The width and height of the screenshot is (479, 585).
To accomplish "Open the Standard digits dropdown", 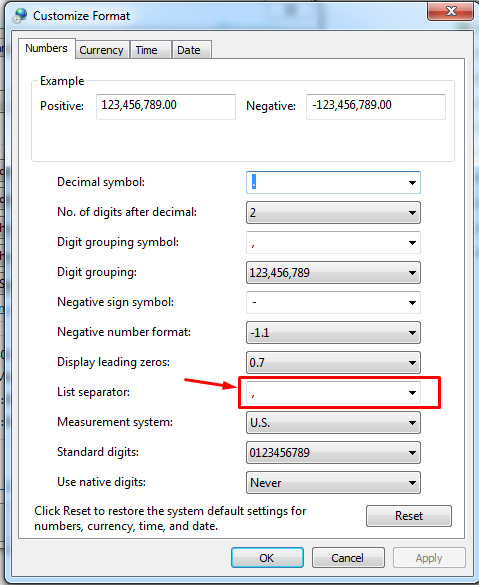I will tap(333, 453).
